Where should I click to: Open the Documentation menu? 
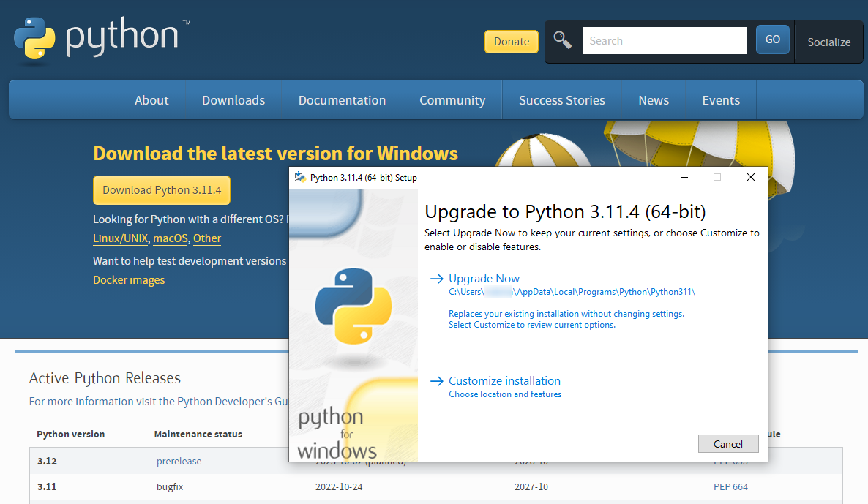[342, 100]
